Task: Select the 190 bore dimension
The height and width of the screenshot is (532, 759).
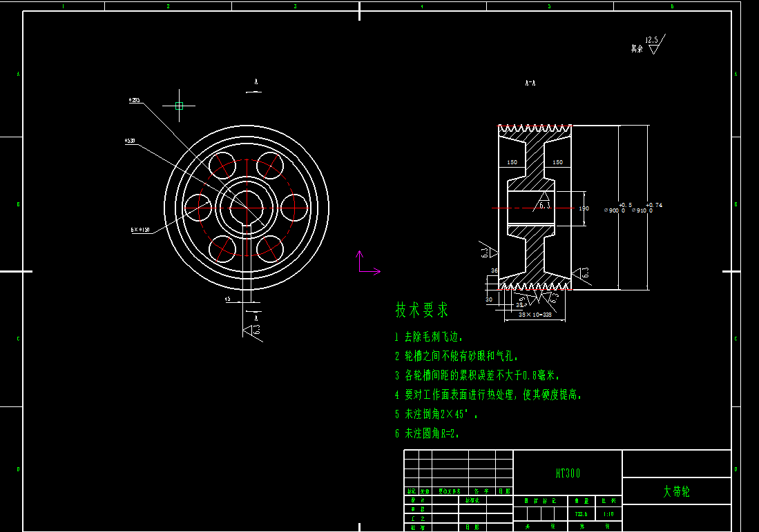Action: coord(584,208)
